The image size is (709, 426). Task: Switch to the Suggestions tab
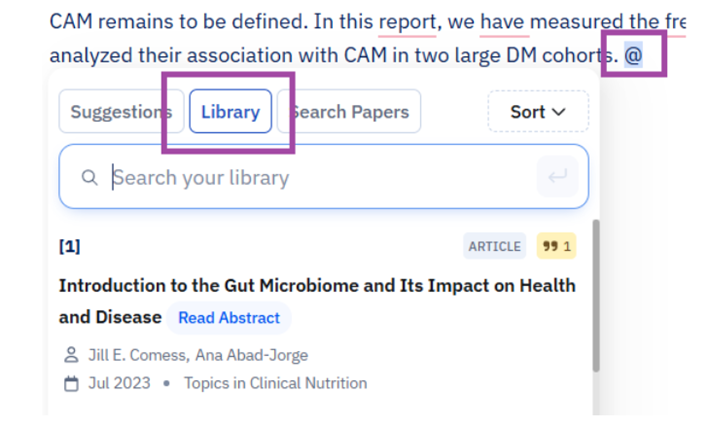pos(113,112)
